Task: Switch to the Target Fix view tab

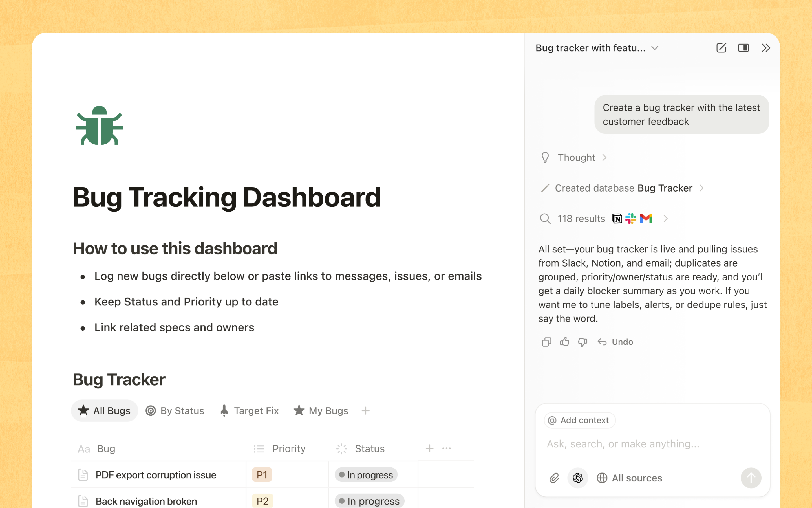Action: coord(249,411)
